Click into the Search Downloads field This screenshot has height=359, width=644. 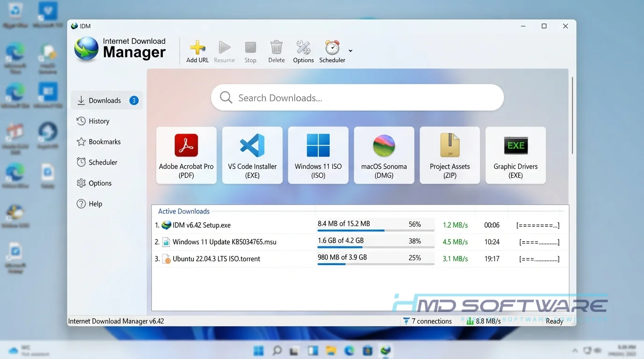357,98
